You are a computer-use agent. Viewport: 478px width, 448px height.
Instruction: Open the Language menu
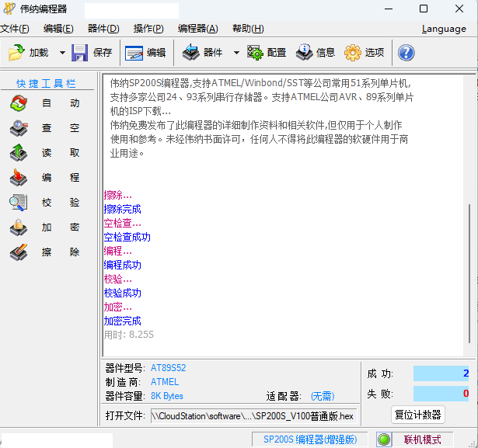coord(444,29)
